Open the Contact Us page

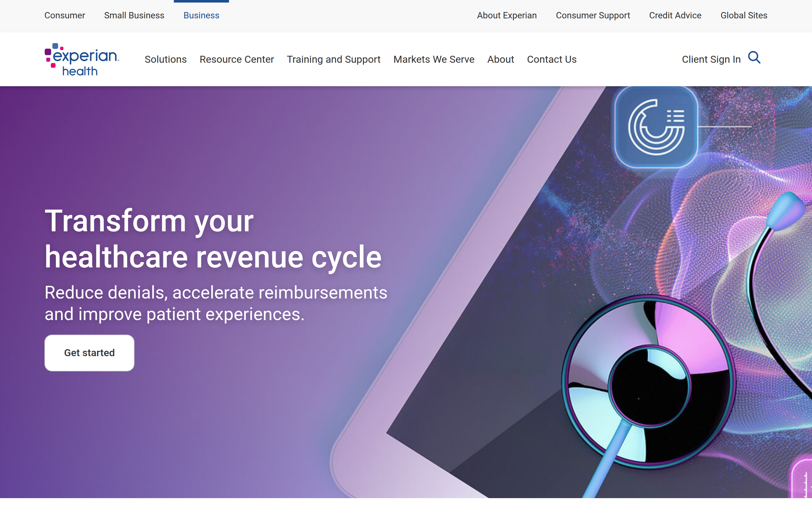(552, 59)
